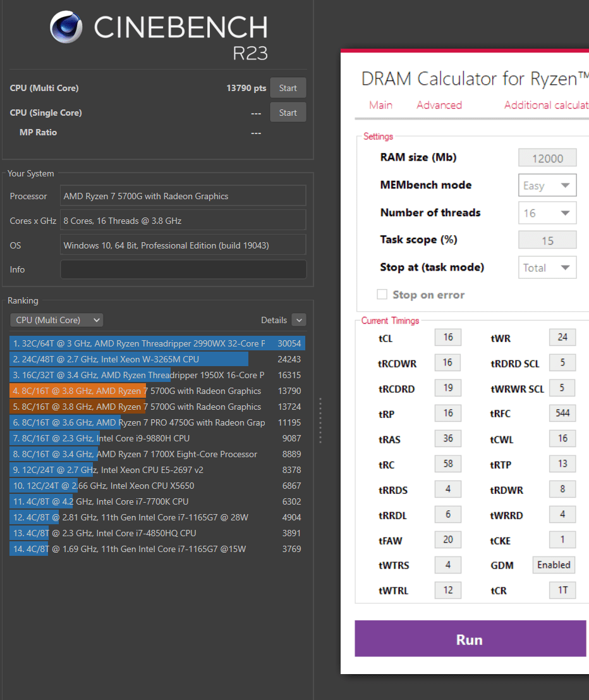Click the tCL value field
The height and width of the screenshot is (700, 589).
tap(447, 338)
